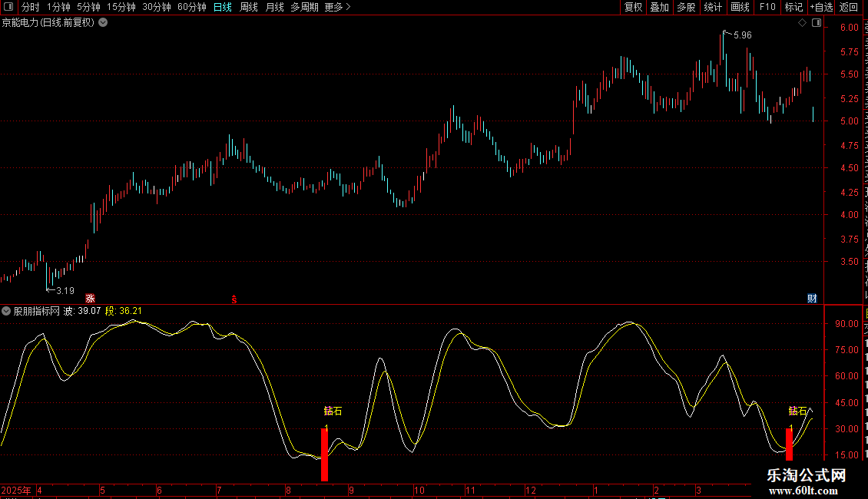Expand the 更多 more periods menu

(337, 7)
